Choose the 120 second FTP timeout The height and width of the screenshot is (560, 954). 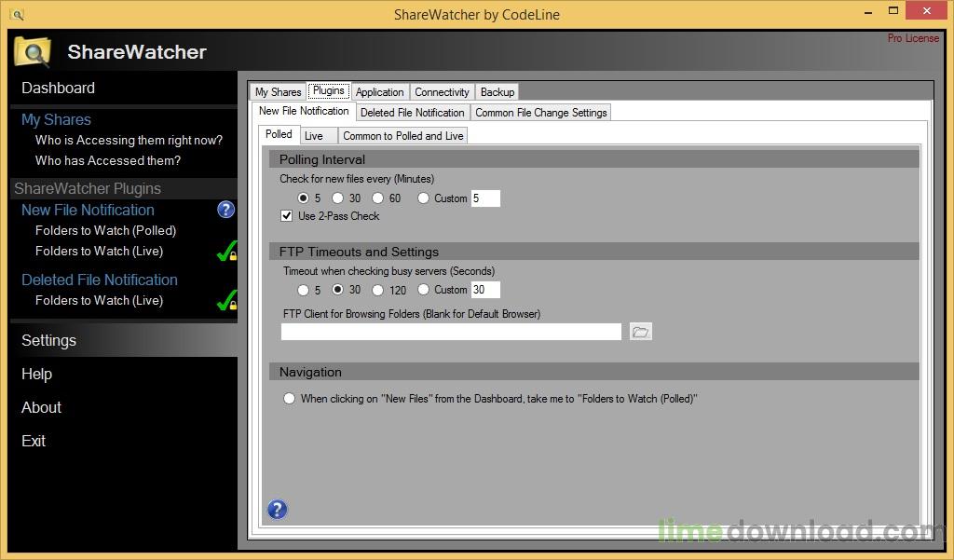coord(378,290)
